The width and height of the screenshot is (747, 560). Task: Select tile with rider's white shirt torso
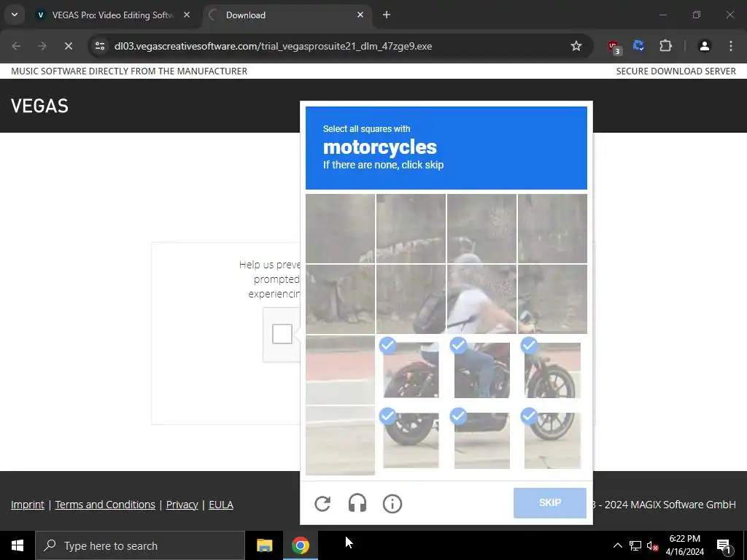tap(481, 299)
